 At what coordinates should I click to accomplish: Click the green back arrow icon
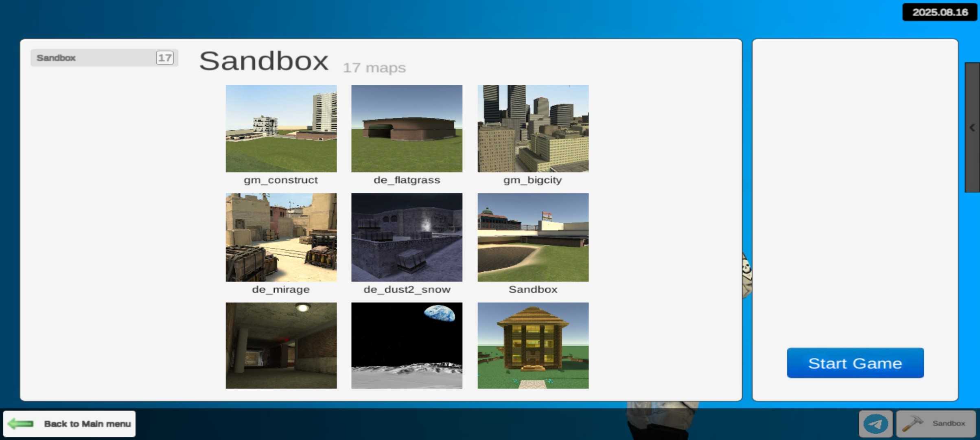click(x=21, y=424)
